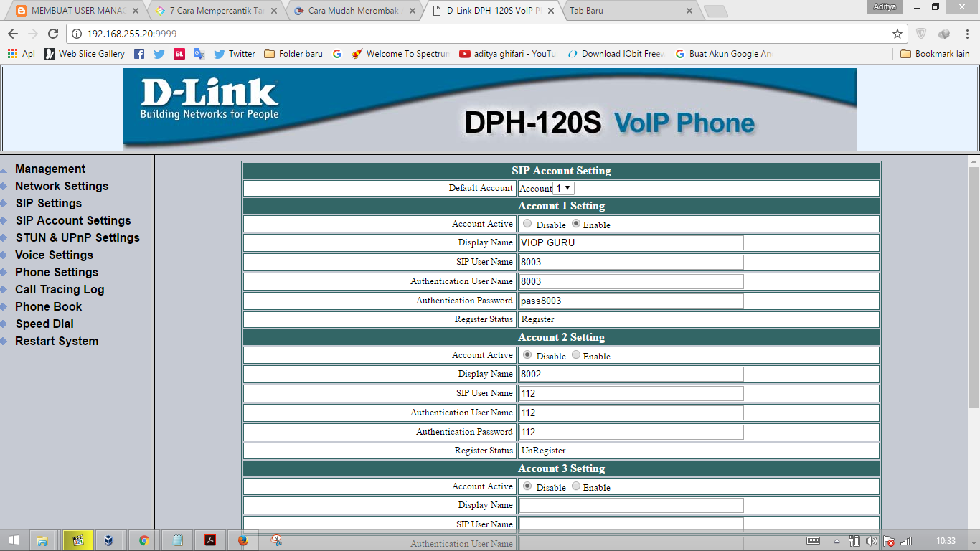Image resolution: width=980 pixels, height=551 pixels.
Task: Expand hidden icons in the system tray
Action: coord(837,540)
